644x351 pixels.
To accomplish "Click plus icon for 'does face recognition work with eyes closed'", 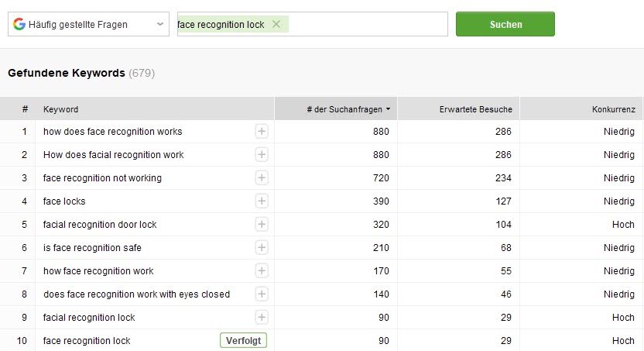I will (262, 294).
